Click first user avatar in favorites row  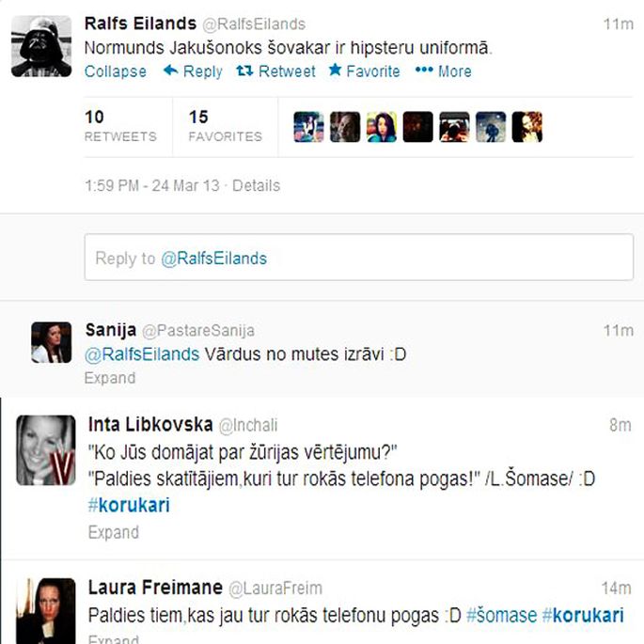tap(309, 127)
